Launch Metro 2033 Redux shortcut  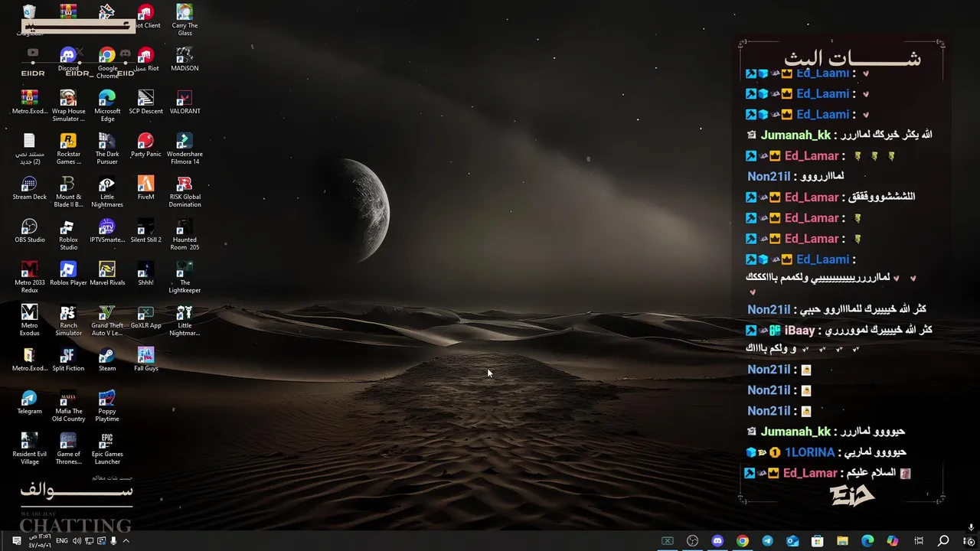coord(29,277)
